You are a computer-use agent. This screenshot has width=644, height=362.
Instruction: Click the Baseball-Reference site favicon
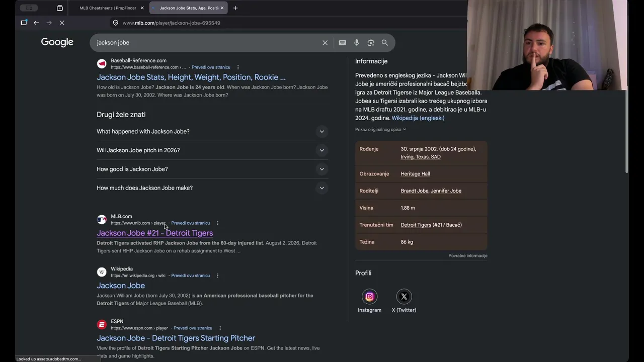pyautogui.click(x=102, y=64)
